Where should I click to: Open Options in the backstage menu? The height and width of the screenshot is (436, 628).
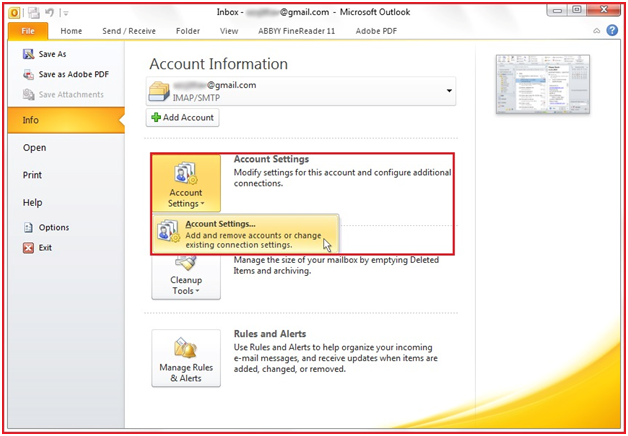[x=54, y=227]
